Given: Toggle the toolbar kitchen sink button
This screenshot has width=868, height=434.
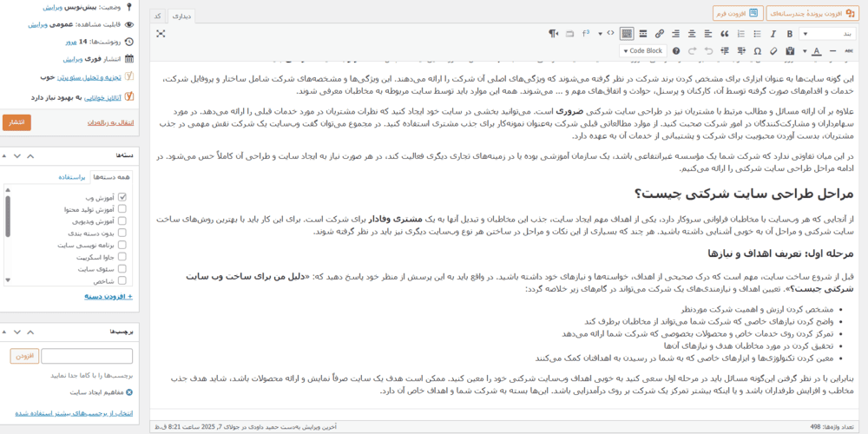Looking at the screenshot, I should (x=627, y=34).
